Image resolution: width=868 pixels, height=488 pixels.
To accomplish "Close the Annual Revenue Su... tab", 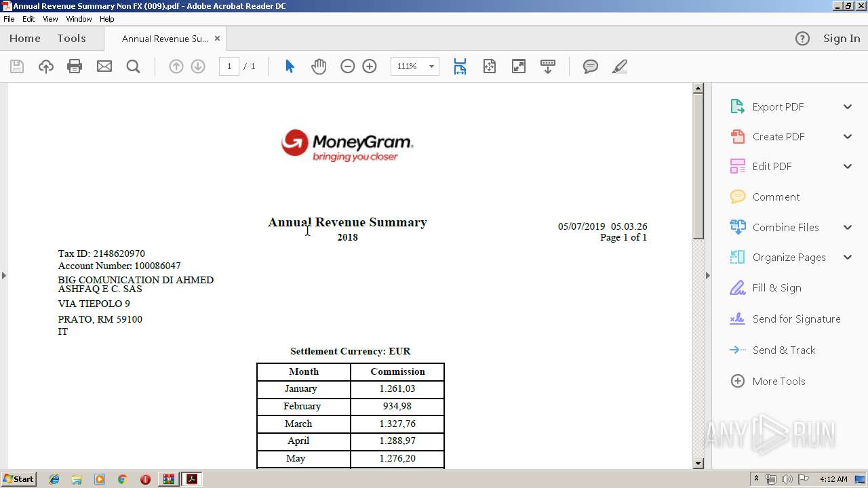I will (217, 39).
